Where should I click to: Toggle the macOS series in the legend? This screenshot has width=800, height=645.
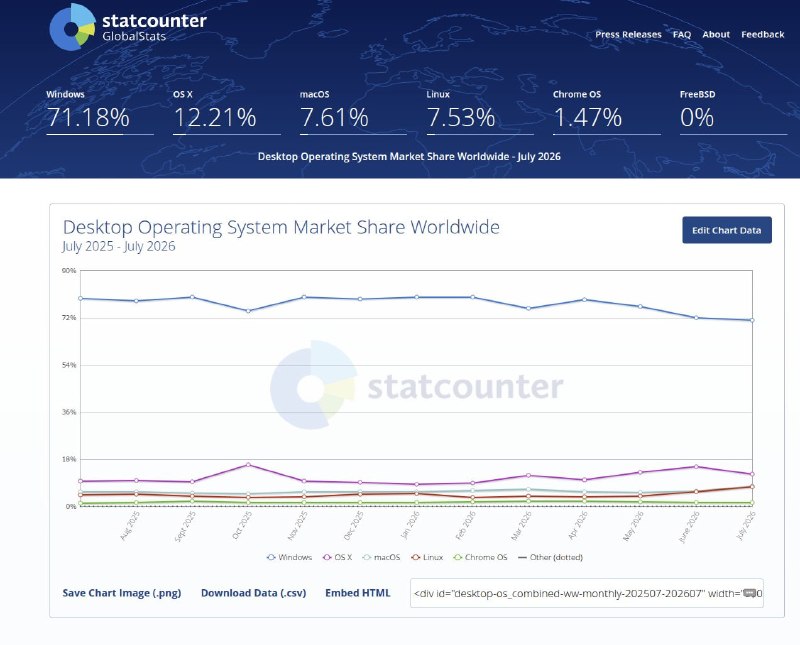click(381, 557)
